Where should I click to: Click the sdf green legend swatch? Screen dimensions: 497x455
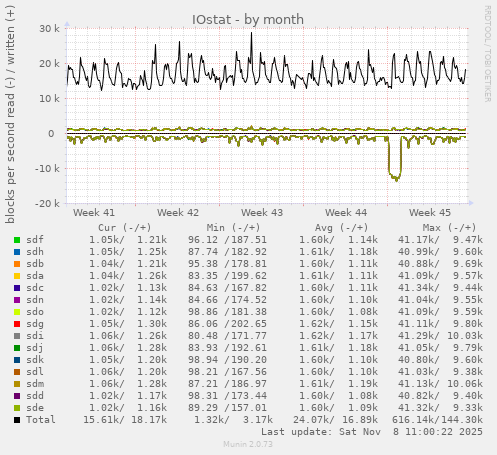[x=17, y=240]
